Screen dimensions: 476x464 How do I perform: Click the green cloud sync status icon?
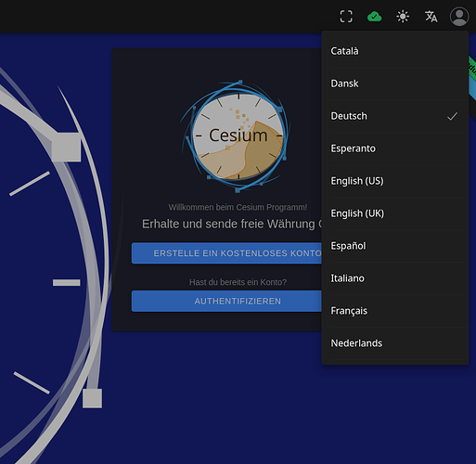point(374,17)
